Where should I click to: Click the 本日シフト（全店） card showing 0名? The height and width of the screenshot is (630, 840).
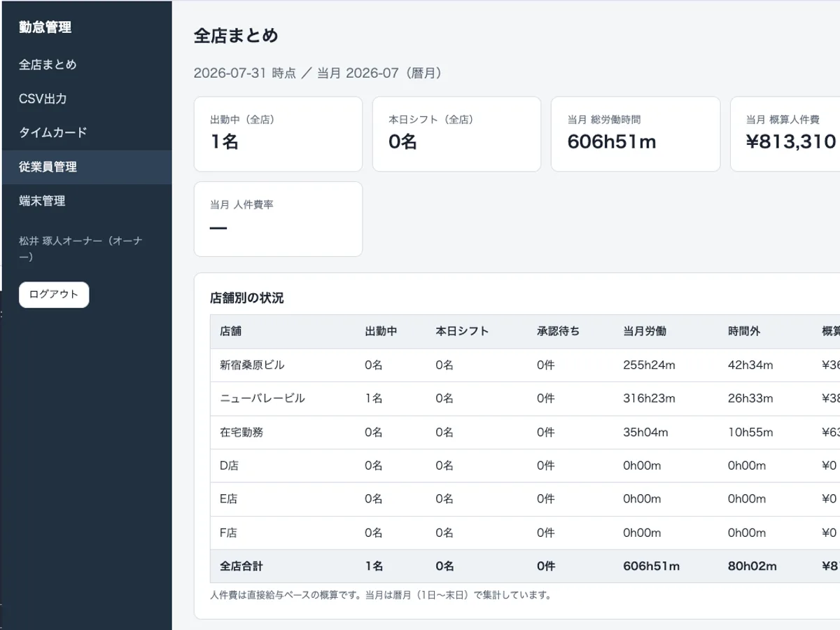(x=456, y=134)
